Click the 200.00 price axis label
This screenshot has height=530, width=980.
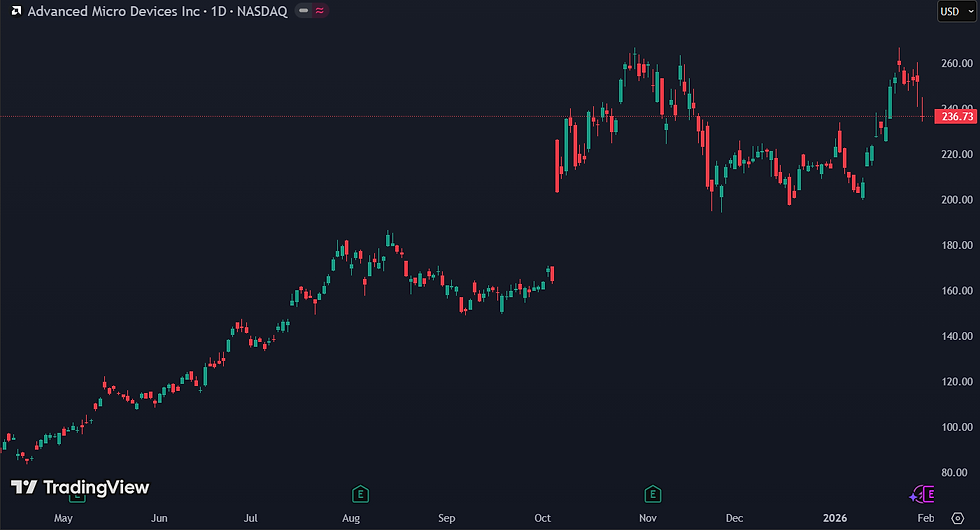957,200
